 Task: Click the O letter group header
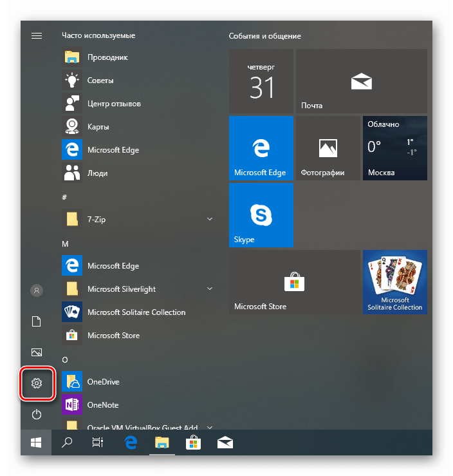pyautogui.click(x=65, y=359)
